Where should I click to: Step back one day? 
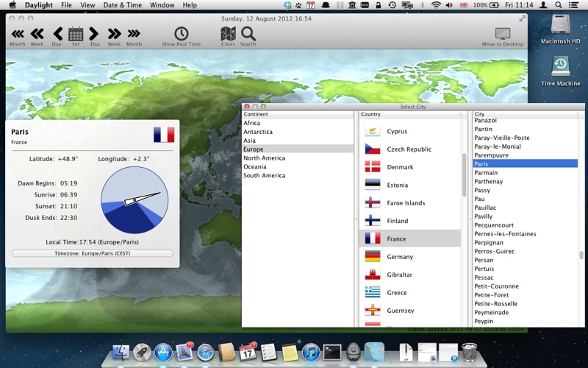tap(57, 34)
